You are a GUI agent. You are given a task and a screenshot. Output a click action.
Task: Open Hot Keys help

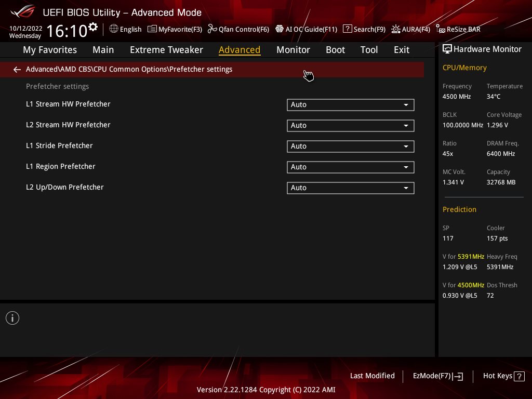point(503,376)
